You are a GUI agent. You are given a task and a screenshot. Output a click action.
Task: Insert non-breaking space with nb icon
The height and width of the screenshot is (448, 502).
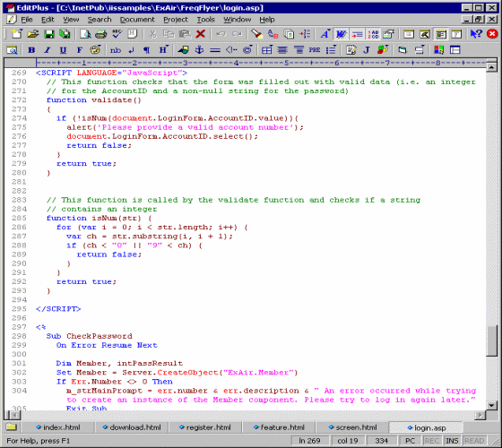pyautogui.click(x=116, y=50)
